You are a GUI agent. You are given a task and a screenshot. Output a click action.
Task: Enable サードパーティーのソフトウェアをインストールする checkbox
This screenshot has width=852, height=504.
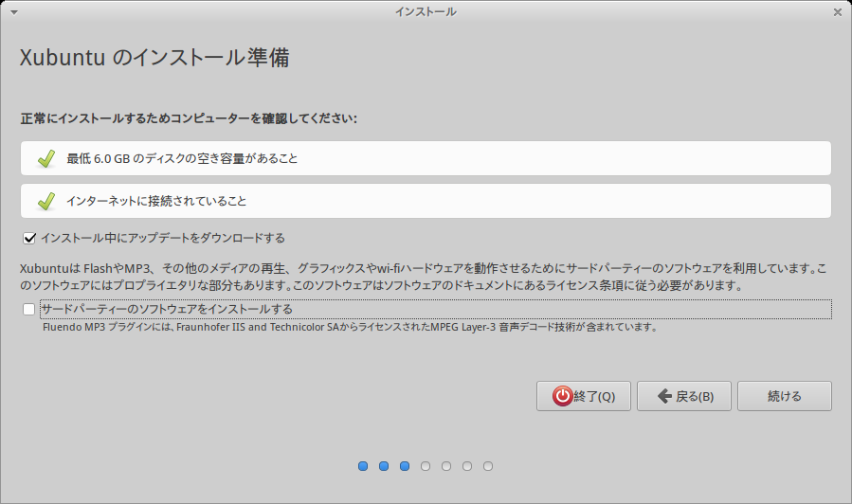pos(28,309)
